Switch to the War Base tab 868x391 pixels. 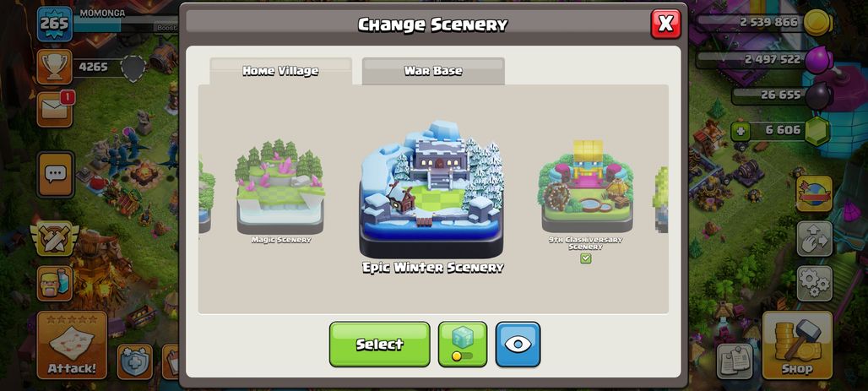(x=433, y=71)
